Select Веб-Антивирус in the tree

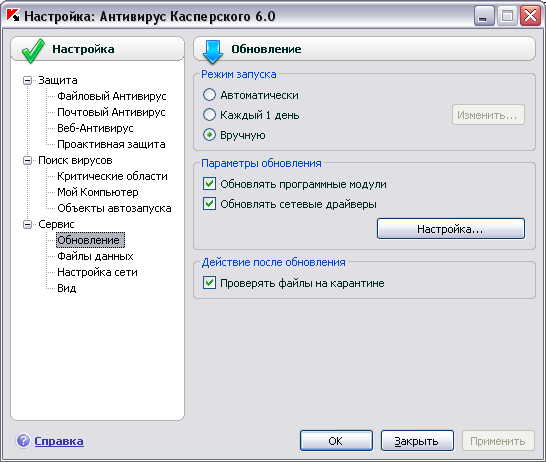[95, 128]
